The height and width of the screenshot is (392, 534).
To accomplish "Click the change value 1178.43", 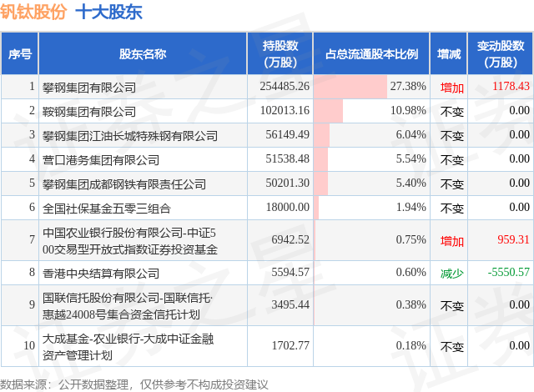I will tap(511, 86).
